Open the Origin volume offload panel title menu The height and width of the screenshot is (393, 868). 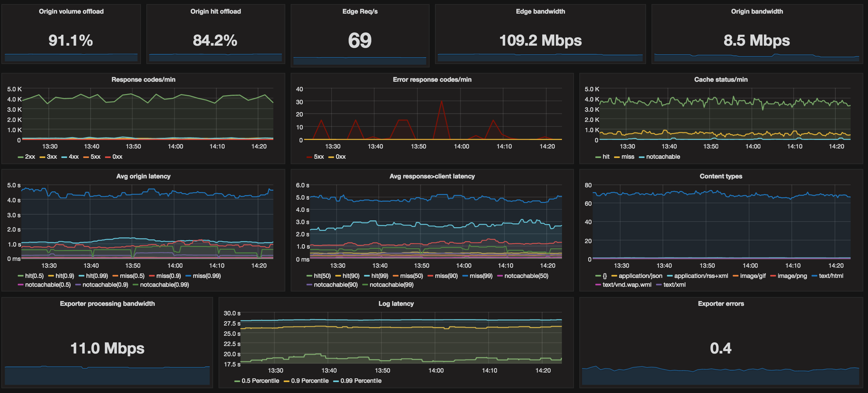71,11
